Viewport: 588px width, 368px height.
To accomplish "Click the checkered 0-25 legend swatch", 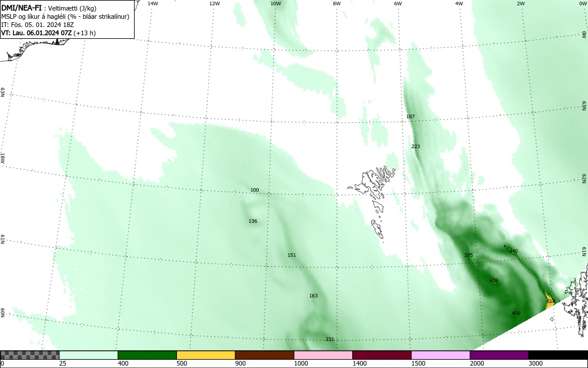I will pos(29,355).
